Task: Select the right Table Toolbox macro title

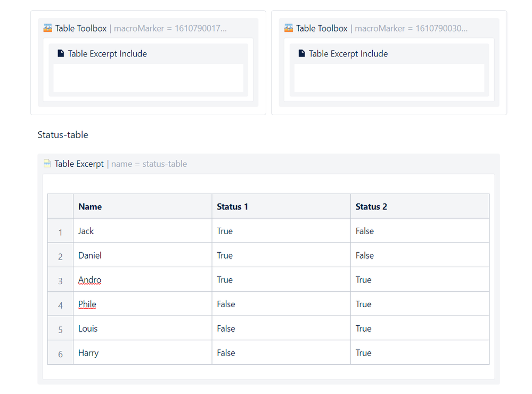Action: coord(322,28)
